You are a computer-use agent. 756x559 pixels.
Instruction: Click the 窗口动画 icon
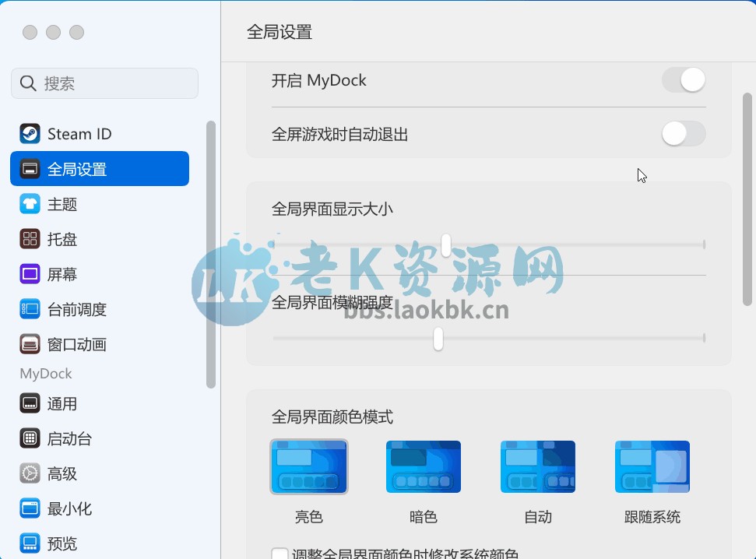click(x=30, y=344)
